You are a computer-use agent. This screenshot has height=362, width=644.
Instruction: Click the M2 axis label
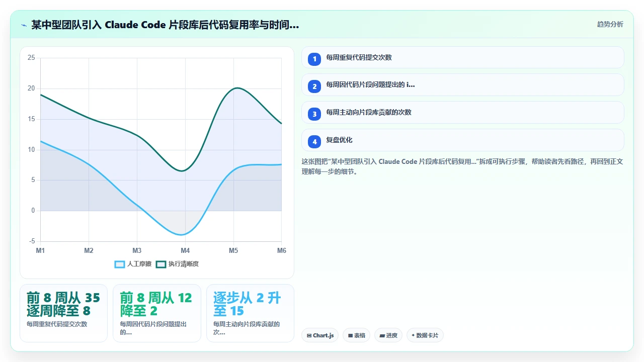click(89, 250)
